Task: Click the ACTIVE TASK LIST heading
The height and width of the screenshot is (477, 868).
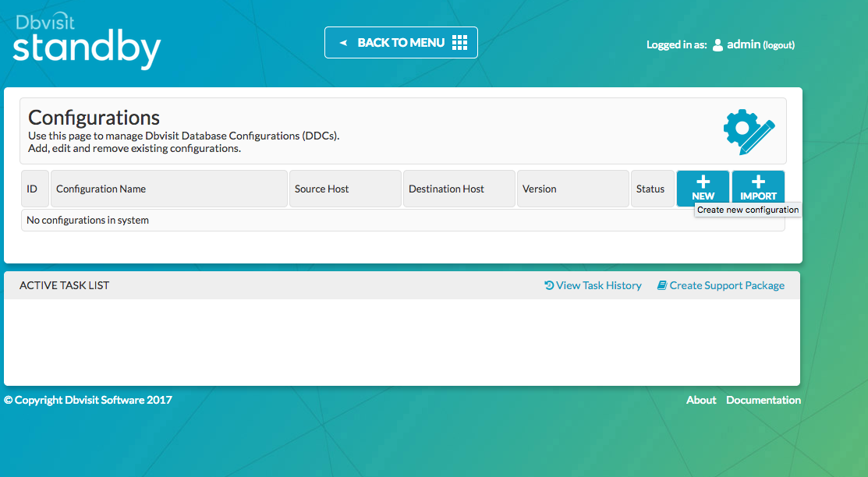Action: [x=64, y=285]
